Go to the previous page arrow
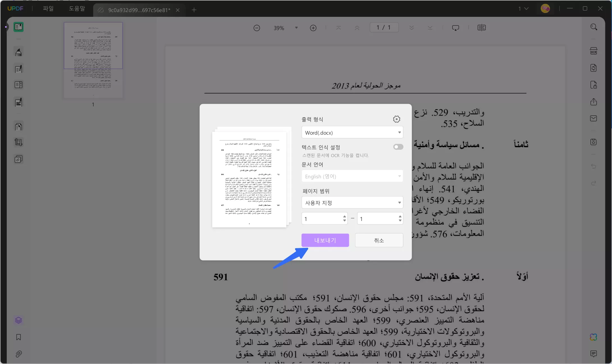 (357, 28)
